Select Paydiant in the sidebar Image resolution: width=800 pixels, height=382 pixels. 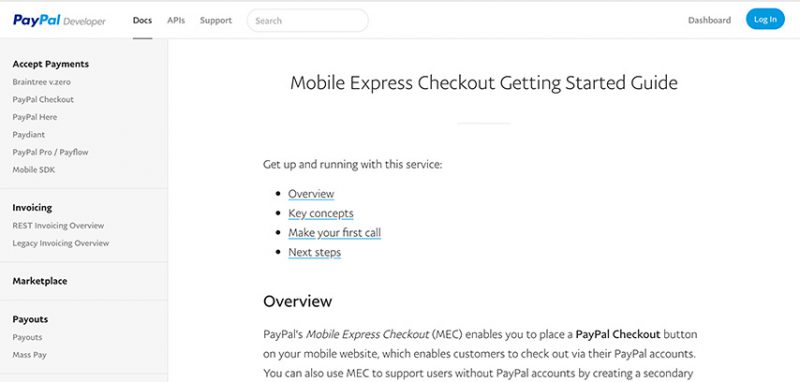tap(29, 135)
